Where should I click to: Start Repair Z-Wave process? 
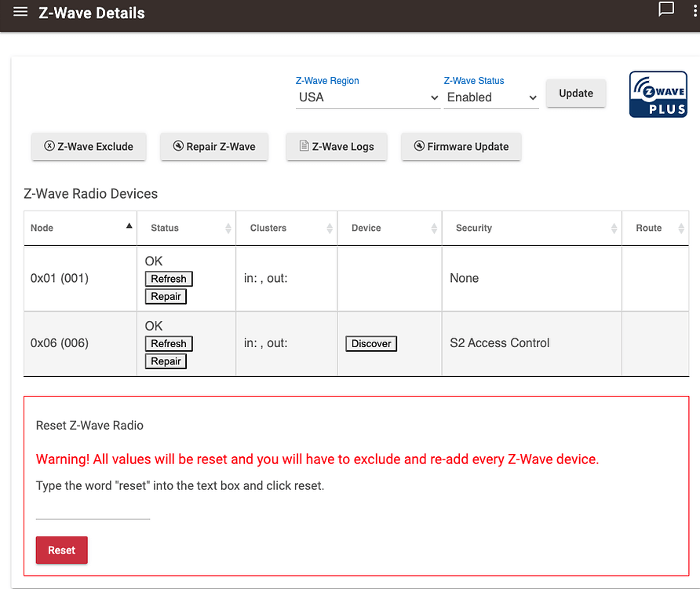(214, 147)
